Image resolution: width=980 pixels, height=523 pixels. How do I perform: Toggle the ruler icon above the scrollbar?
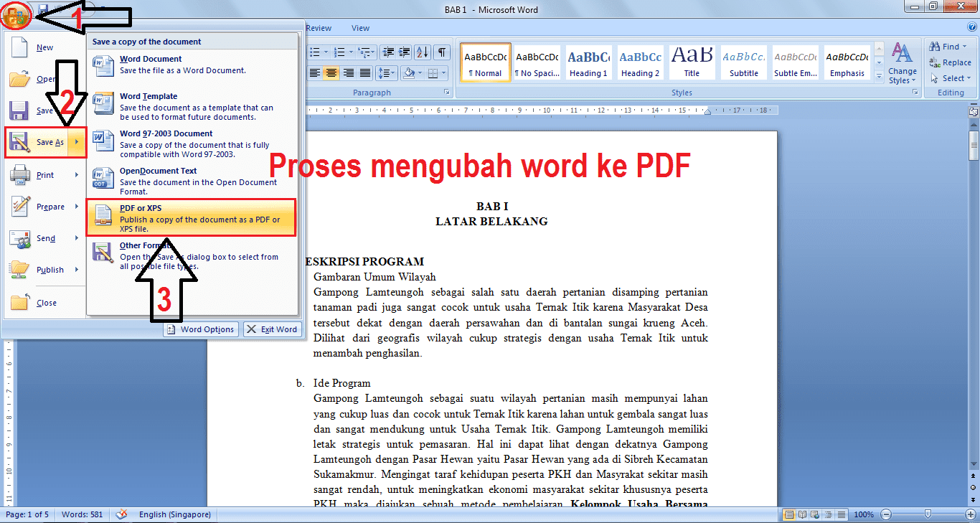(974, 112)
